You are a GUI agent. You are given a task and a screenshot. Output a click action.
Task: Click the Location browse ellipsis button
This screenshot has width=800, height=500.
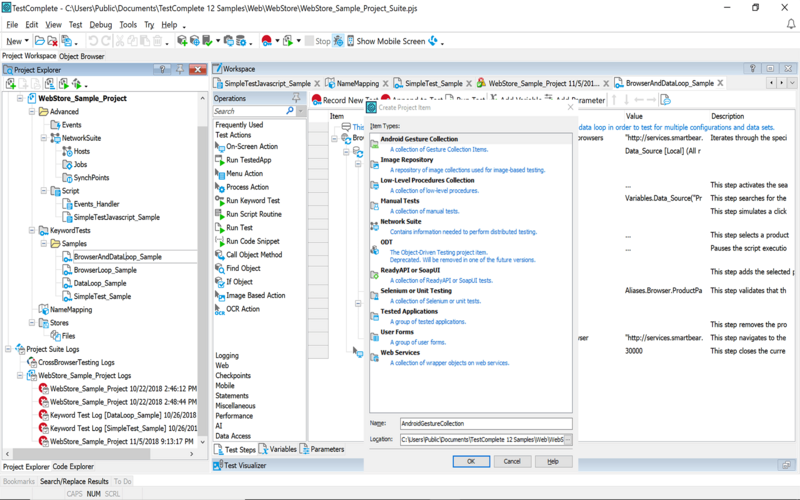pyautogui.click(x=568, y=439)
